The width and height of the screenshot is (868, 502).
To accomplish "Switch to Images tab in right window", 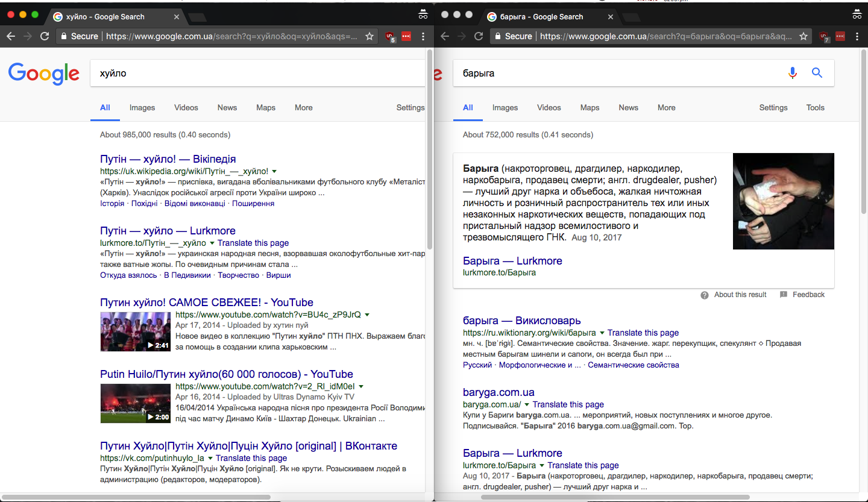I will (505, 108).
